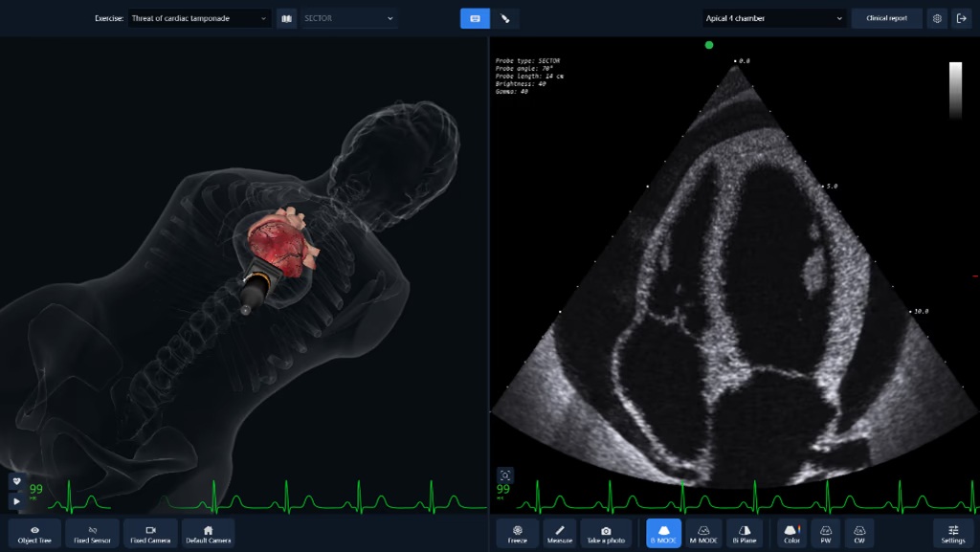980x552 pixels.
Task: Click the 'Probe type: SECTOR' text
Action: click(x=528, y=60)
